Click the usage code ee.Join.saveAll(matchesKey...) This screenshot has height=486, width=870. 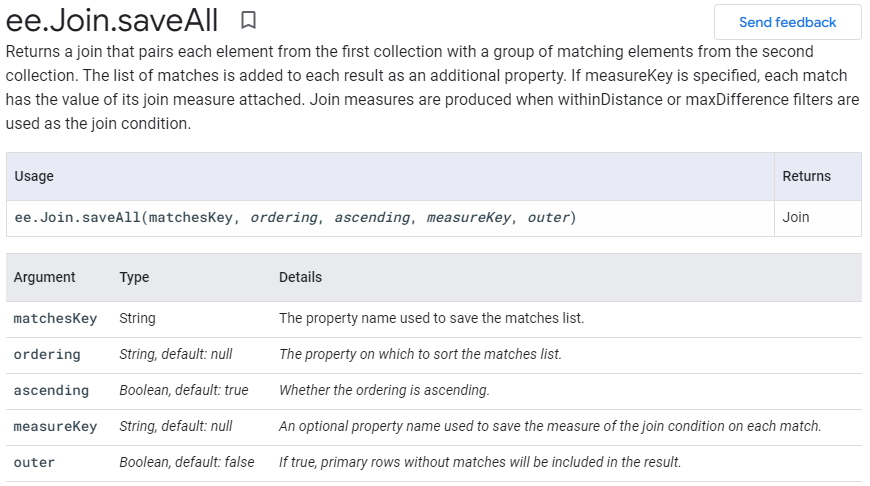coord(295,217)
